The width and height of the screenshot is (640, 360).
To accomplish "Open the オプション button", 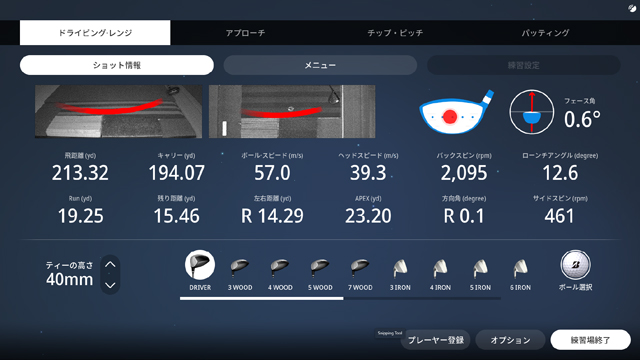I will coord(510,340).
